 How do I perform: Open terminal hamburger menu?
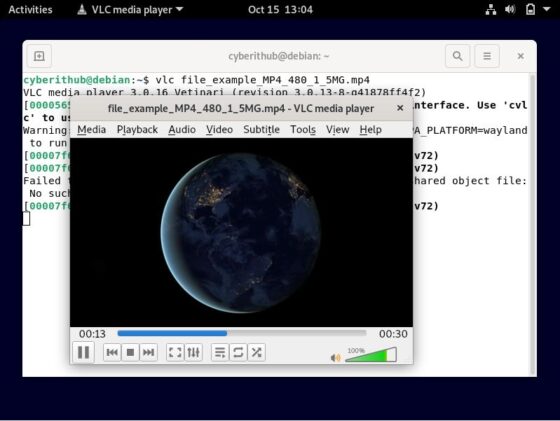(487, 56)
